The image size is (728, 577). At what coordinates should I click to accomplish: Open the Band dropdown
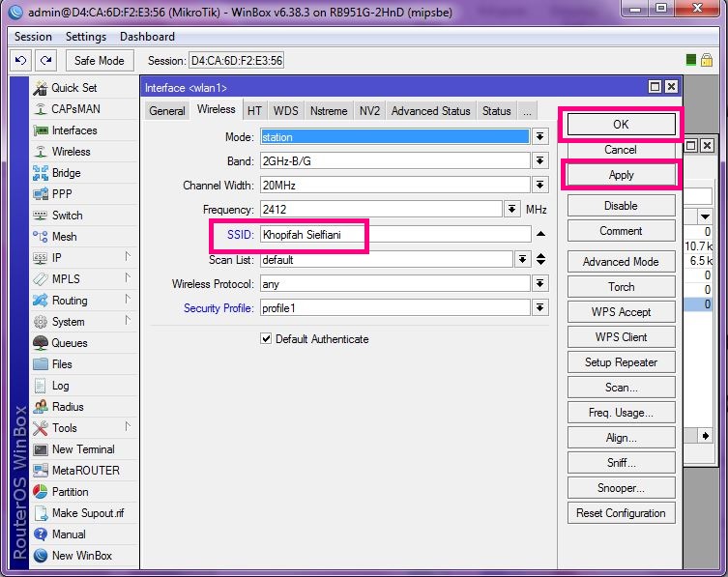pos(540,160)
